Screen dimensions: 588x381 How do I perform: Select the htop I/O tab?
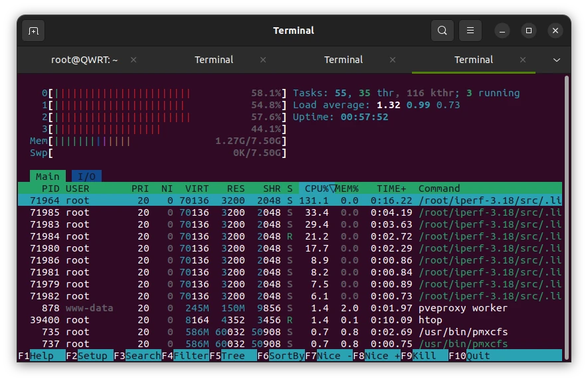86,177
